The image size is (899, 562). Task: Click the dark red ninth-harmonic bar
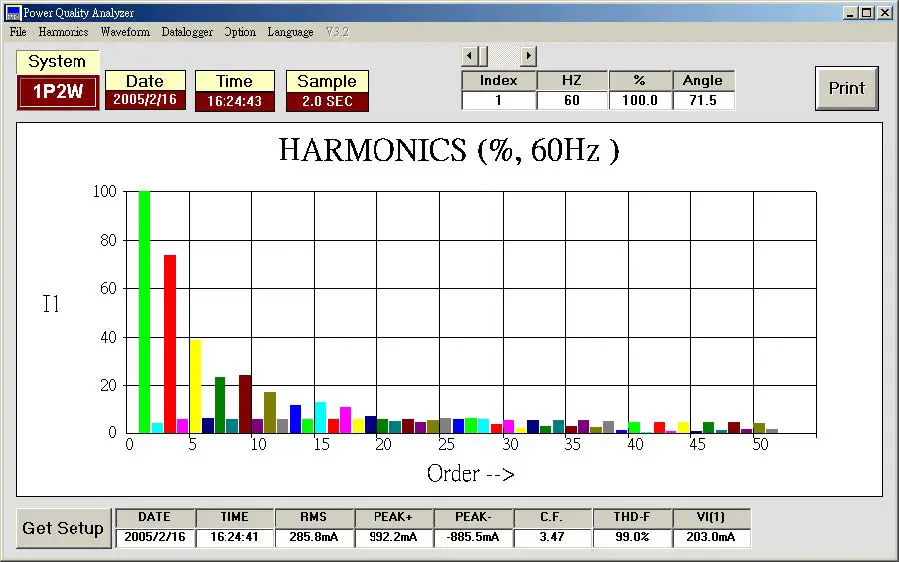[x=245, y=404]
